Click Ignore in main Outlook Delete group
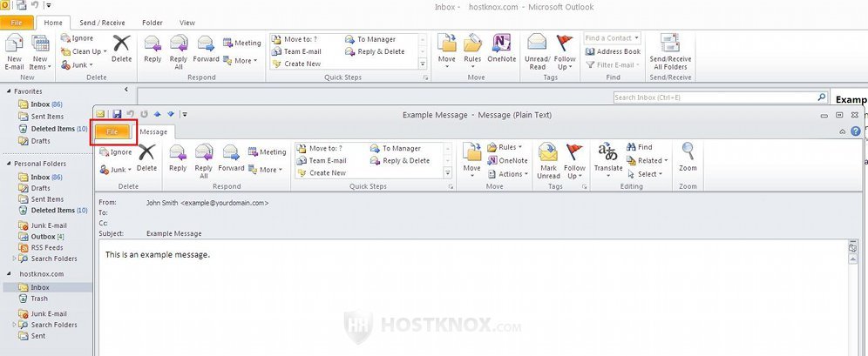868x356 pixels. pyautogui.click(x=77, y=38)
